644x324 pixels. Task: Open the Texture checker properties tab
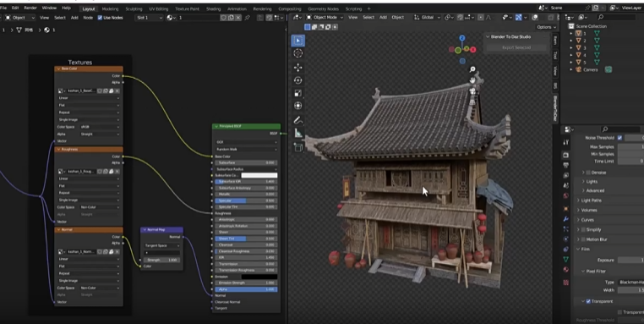tap(565, 283)
